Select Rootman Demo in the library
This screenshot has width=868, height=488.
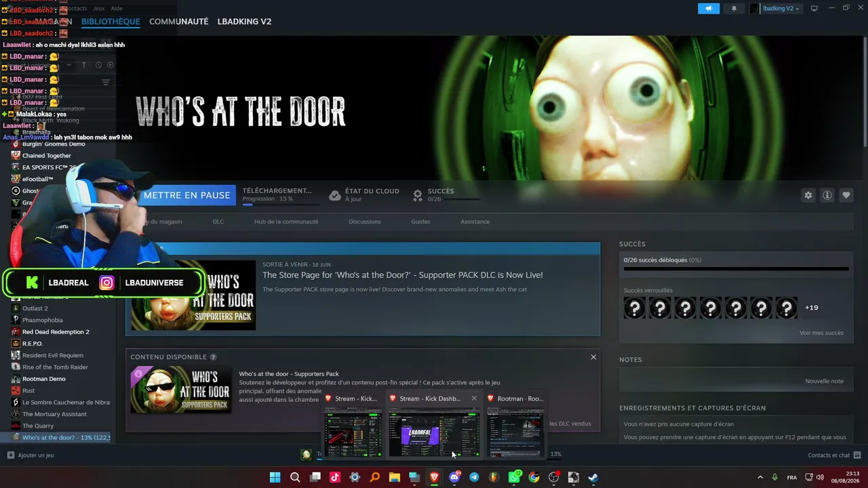pyautogui.click(x=44, y=379)
